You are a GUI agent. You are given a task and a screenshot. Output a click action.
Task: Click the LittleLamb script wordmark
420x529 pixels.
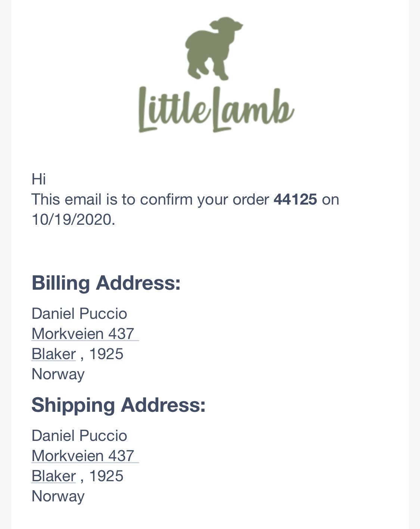[217, 109]
